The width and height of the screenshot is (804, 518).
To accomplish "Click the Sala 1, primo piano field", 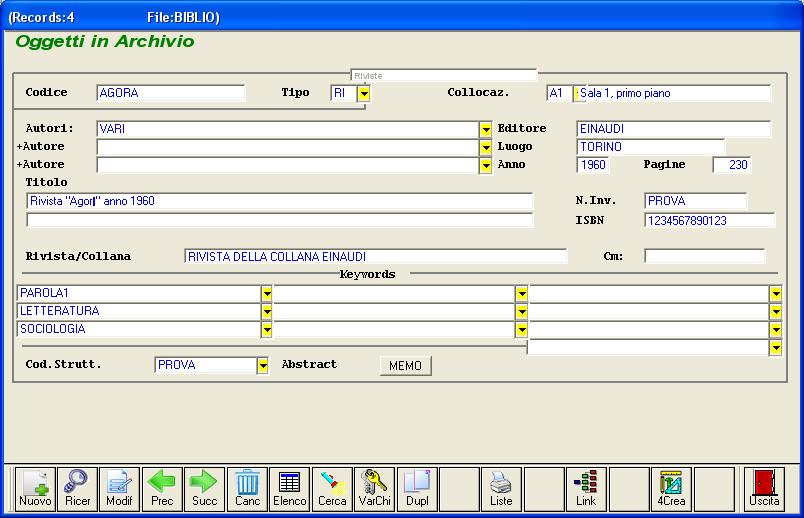I will [x=672, y=93].
